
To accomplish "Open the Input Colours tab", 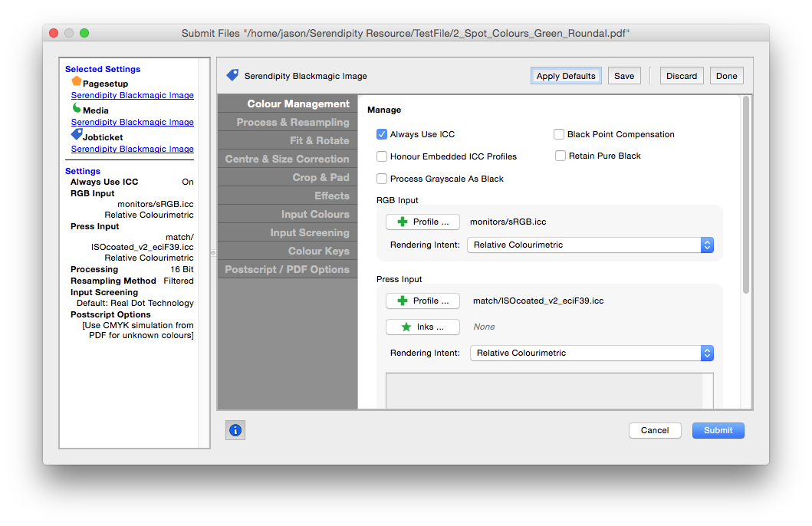I will point(288,215).
